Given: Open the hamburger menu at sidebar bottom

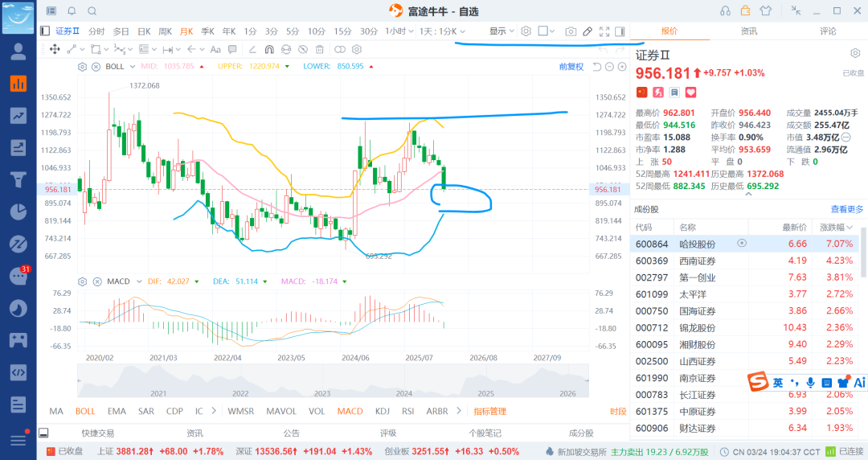Looking at the screenshot, I should tap(18, 440).
